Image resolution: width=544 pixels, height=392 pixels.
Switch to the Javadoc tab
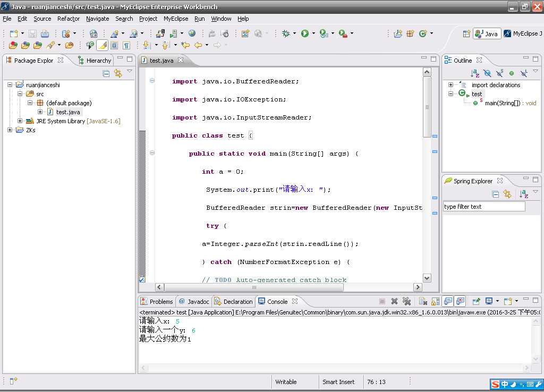[194, 302]
